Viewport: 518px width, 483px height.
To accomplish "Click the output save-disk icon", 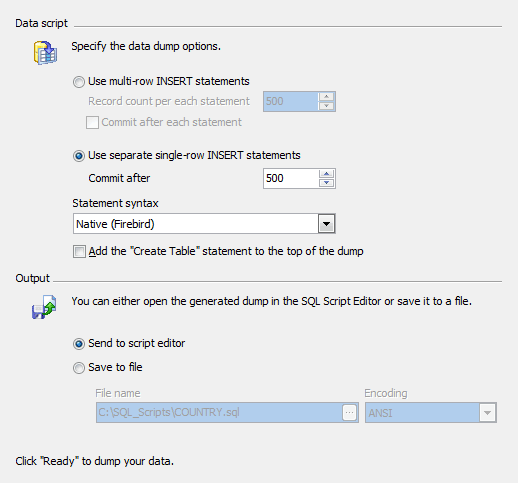I will point(44,307).
